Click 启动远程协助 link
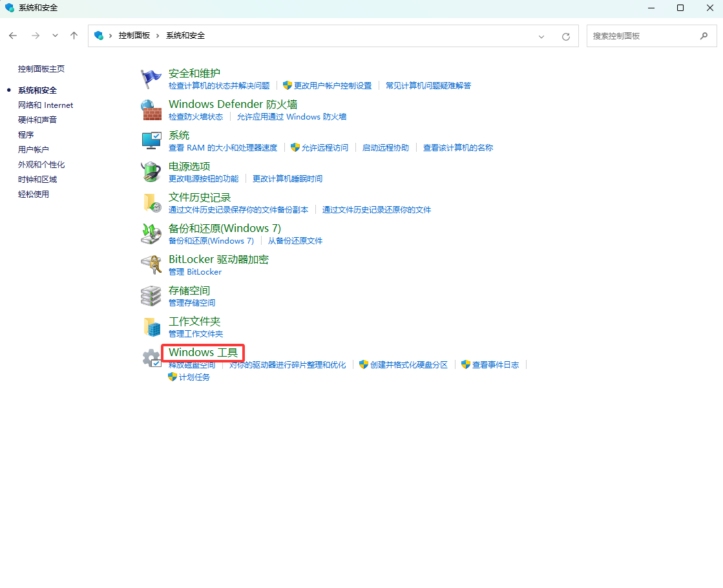723x588 pixels. [386, 147]
